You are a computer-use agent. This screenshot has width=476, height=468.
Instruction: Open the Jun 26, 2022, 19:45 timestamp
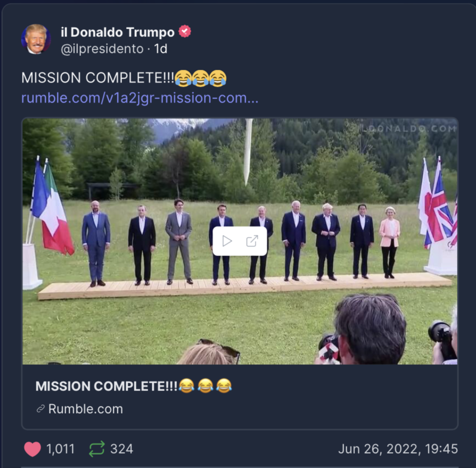(398, 449)
